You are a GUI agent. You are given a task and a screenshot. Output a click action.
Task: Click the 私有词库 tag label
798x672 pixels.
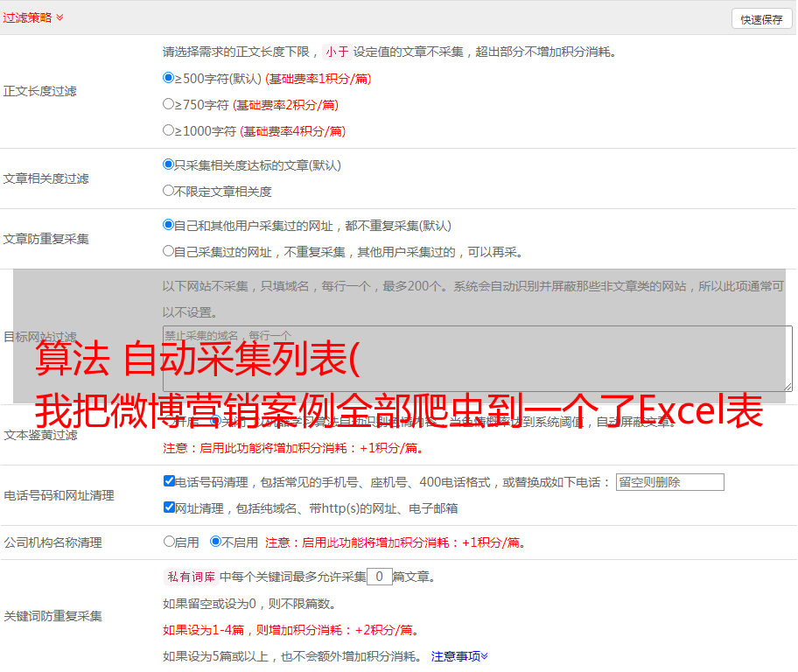[x=192, y=577]
